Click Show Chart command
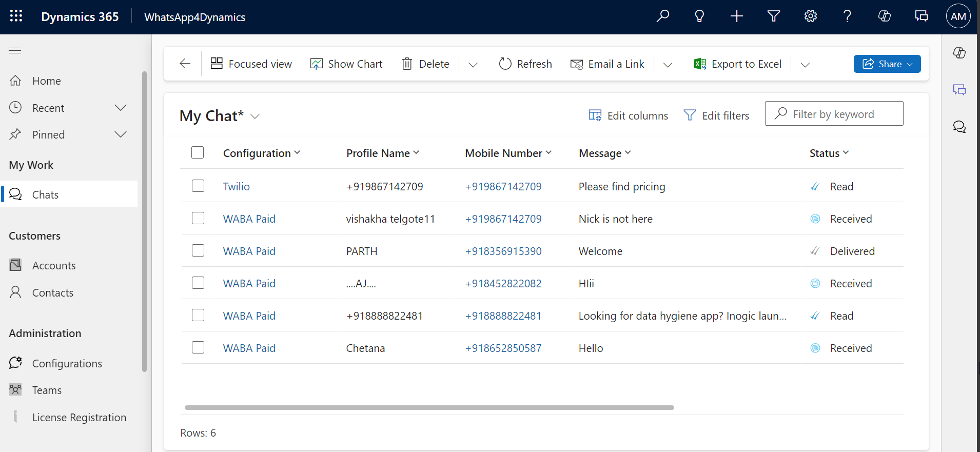This screenshot has height=452, width=980. 346,64
